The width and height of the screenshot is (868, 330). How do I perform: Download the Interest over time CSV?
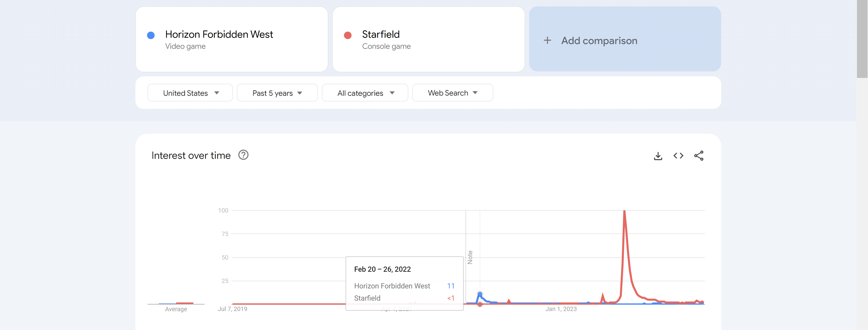[x=658, y=156]
